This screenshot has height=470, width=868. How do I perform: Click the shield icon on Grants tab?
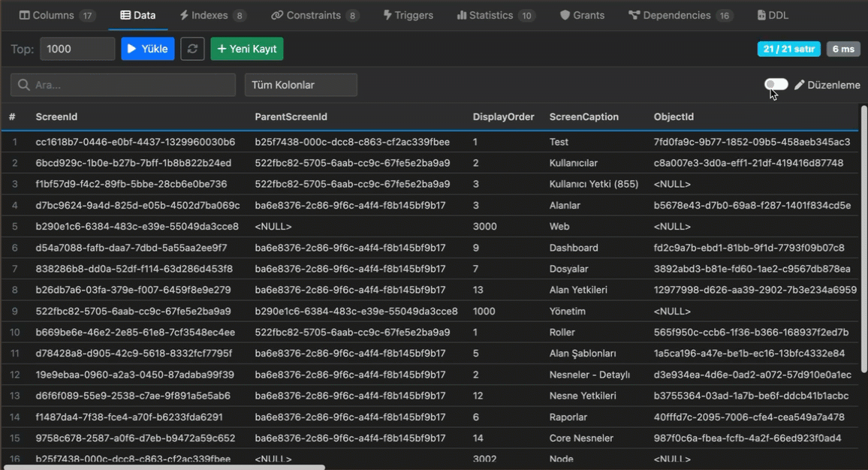tap(565, 15)
